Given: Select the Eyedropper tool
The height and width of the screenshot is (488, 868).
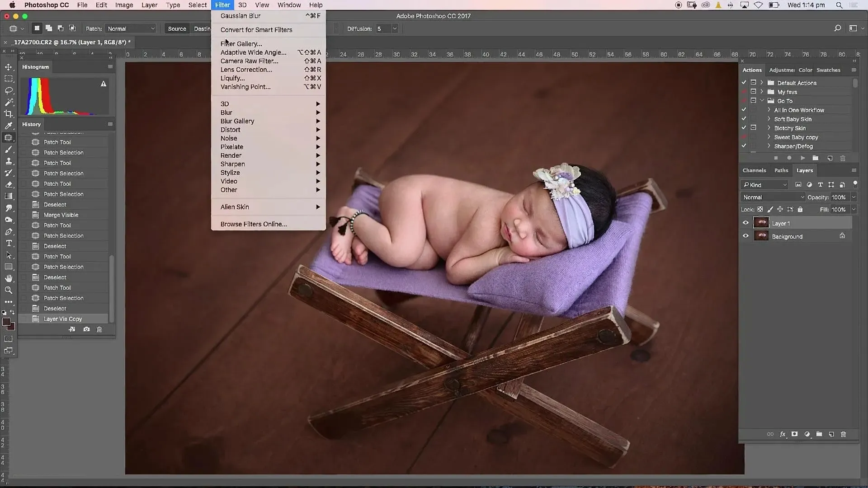Looking at the screenshot, I should pos(9,126).
